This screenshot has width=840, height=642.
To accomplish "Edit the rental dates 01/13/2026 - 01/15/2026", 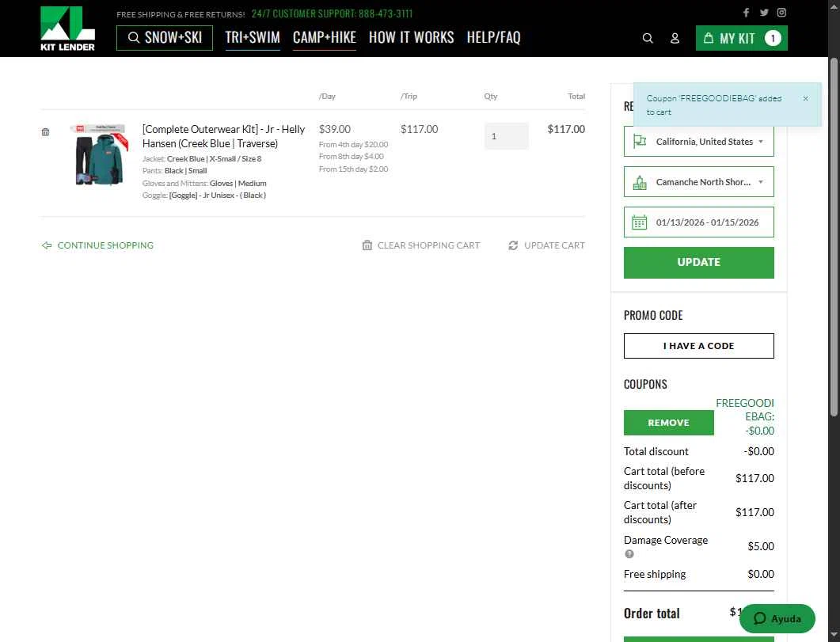I will pos(698,222).
